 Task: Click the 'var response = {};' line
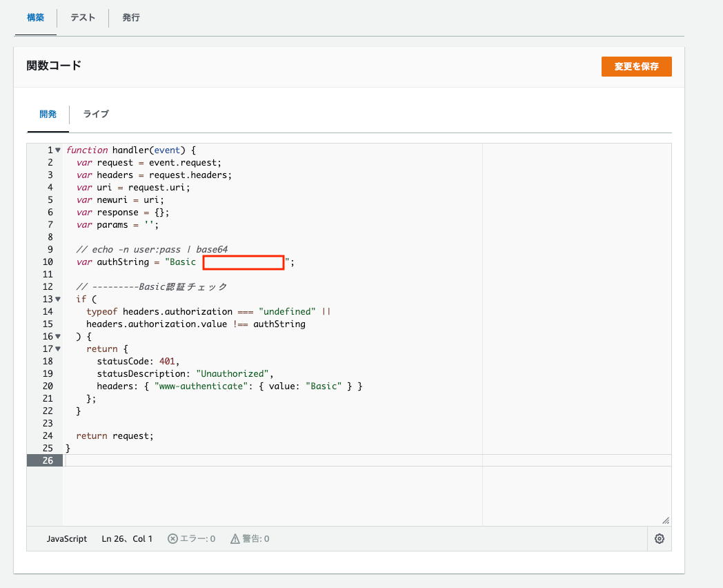(123, 212)
